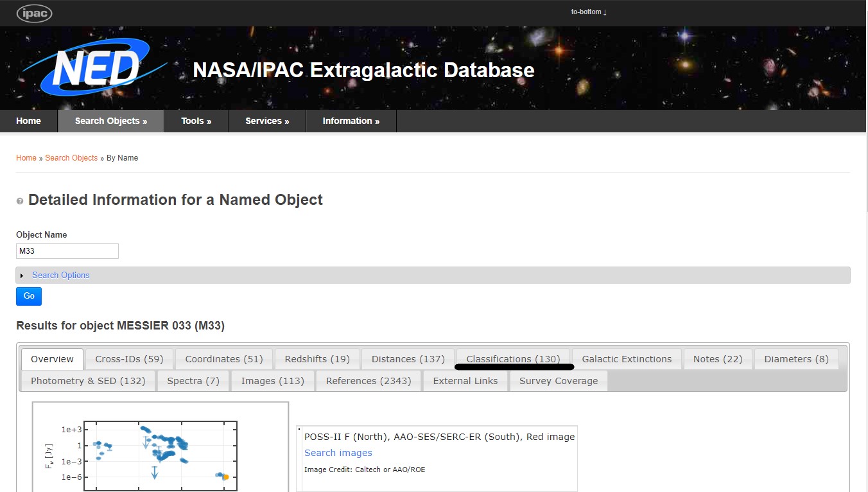Expand Search Options triangle
This screenshot has height=492, width=868.
coord(22,276)
